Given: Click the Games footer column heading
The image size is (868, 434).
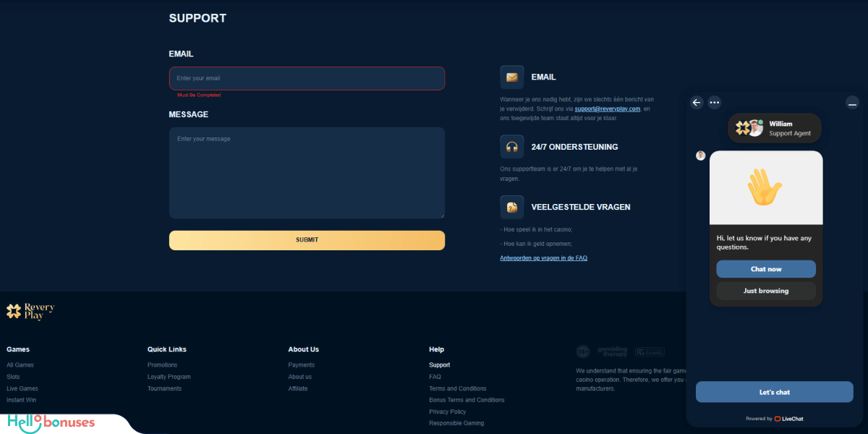Looking at the screenshot, I should (18, 349).
